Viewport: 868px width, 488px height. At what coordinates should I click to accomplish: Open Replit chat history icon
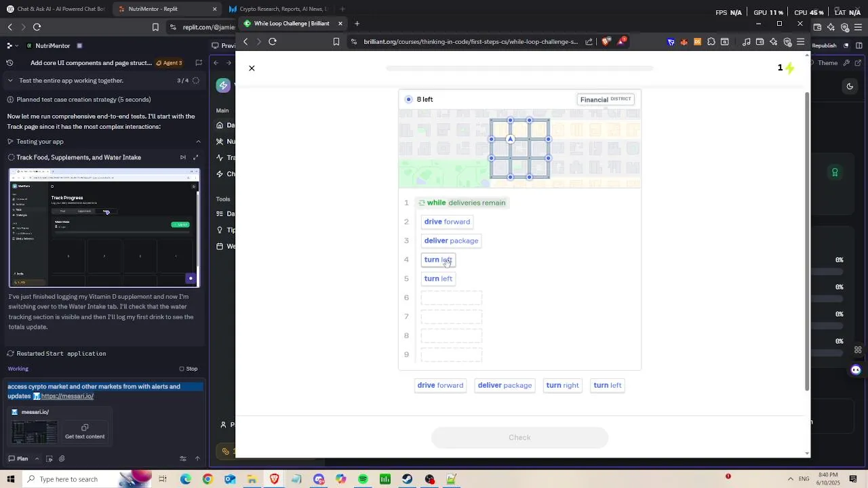tap(9, 63)
